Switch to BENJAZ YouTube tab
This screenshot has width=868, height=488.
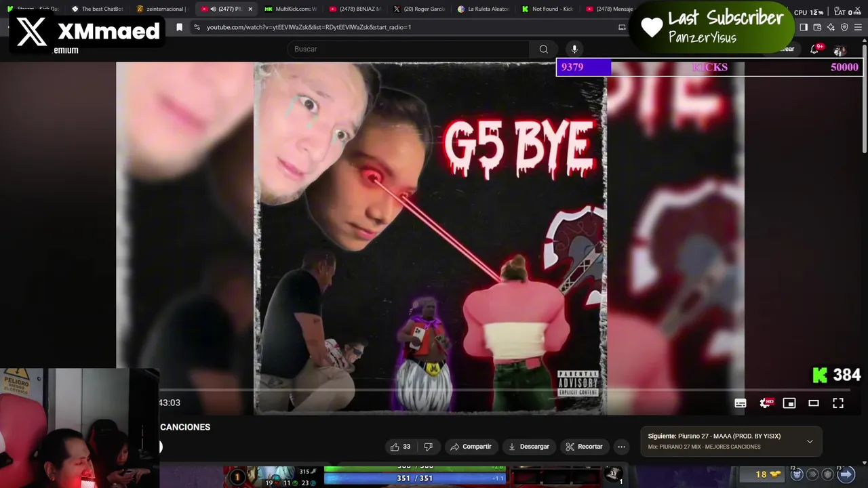355,9
